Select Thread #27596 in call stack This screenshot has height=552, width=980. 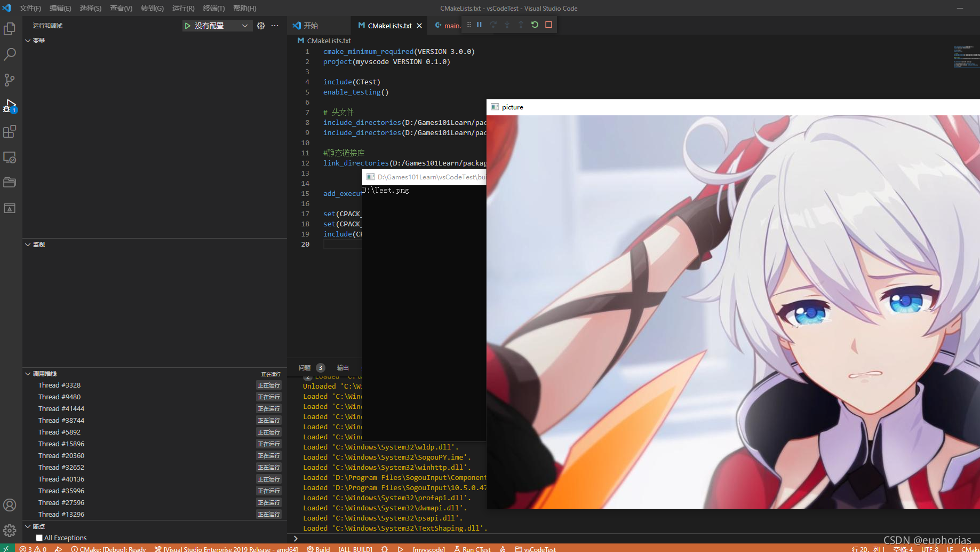click(x=155, y=502)
